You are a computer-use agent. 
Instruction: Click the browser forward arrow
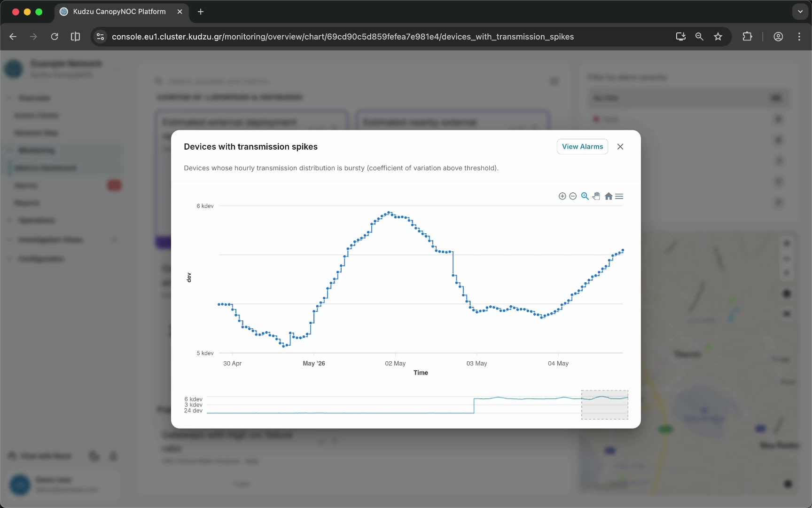pyautogui.click(x=33, y=37)
